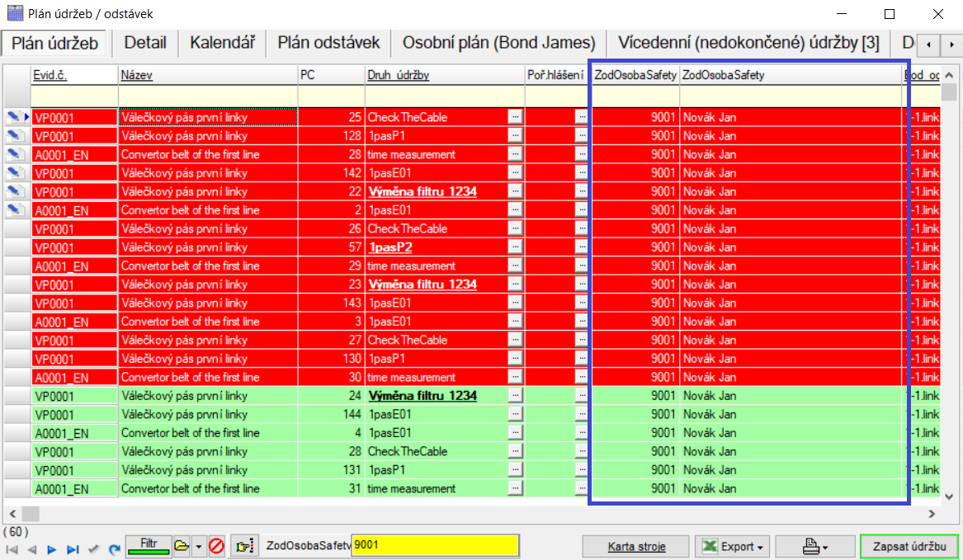Screen dimensions: 963x560
Task: Go to the first record in navigator
Action: coord(12,549)
